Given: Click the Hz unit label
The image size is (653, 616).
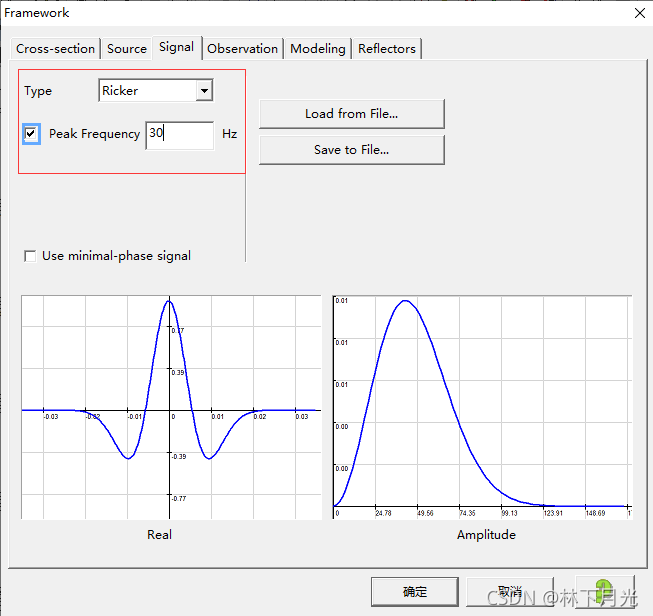Looking at the screenshot, I should (229, 134).
